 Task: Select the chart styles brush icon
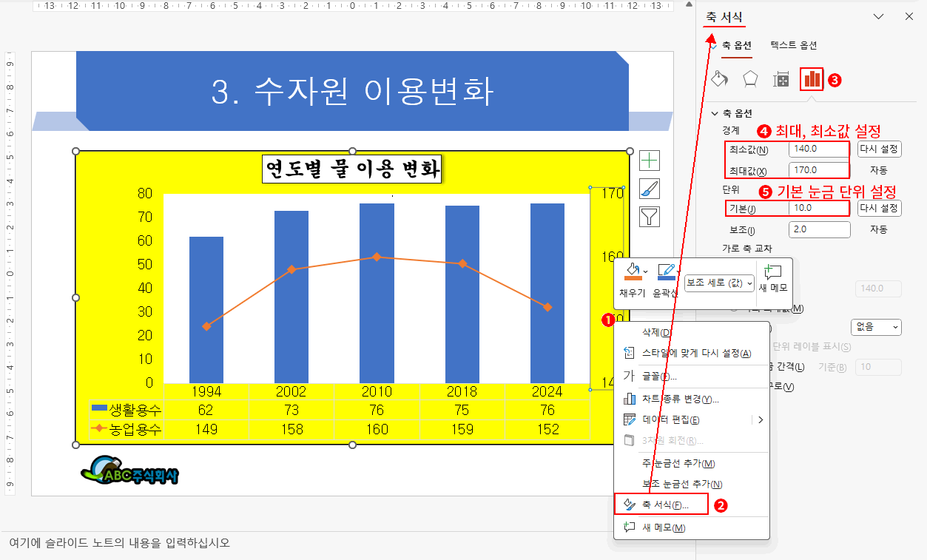649,188
